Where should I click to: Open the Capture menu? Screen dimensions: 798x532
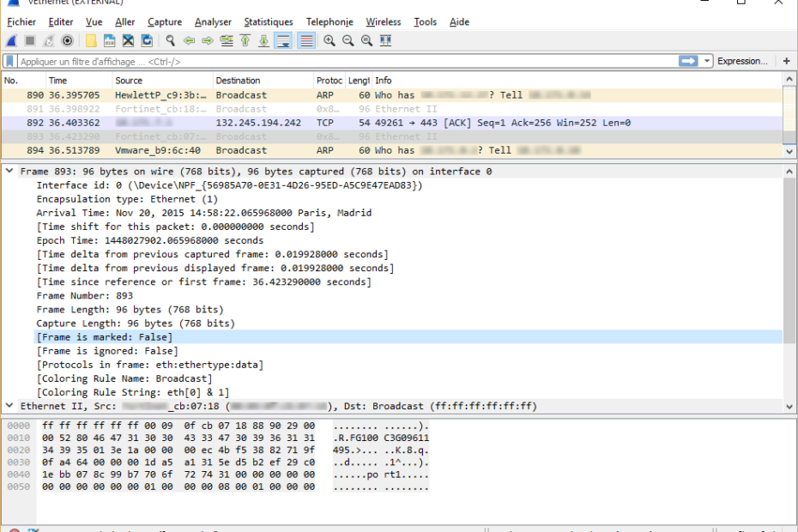165,22
